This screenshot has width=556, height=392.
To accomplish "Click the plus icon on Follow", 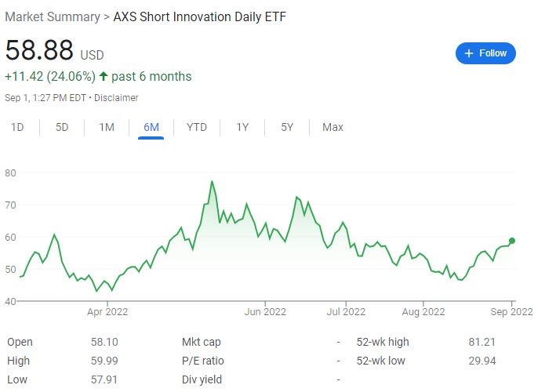I will (469, 53).
